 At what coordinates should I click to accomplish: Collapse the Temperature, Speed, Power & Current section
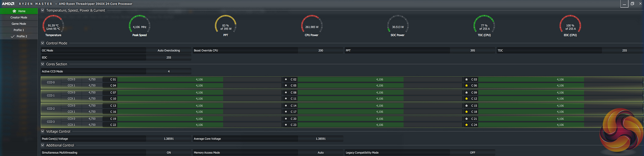(42, 10)
